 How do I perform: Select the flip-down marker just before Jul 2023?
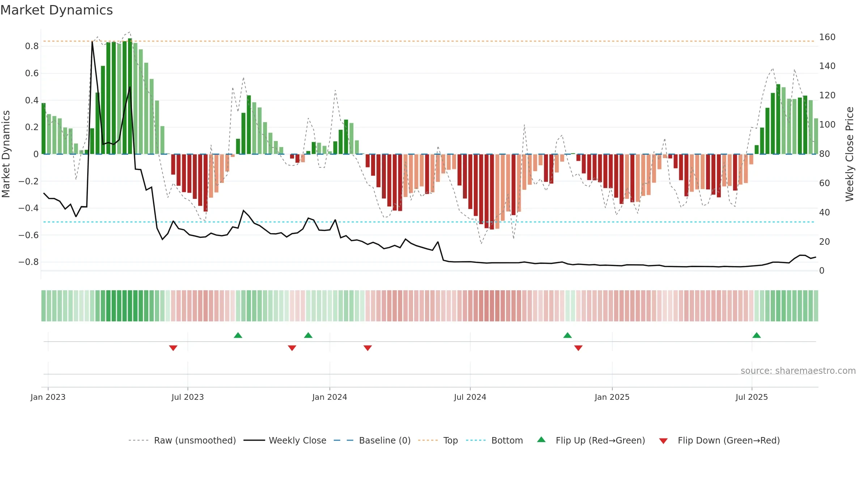173,348
